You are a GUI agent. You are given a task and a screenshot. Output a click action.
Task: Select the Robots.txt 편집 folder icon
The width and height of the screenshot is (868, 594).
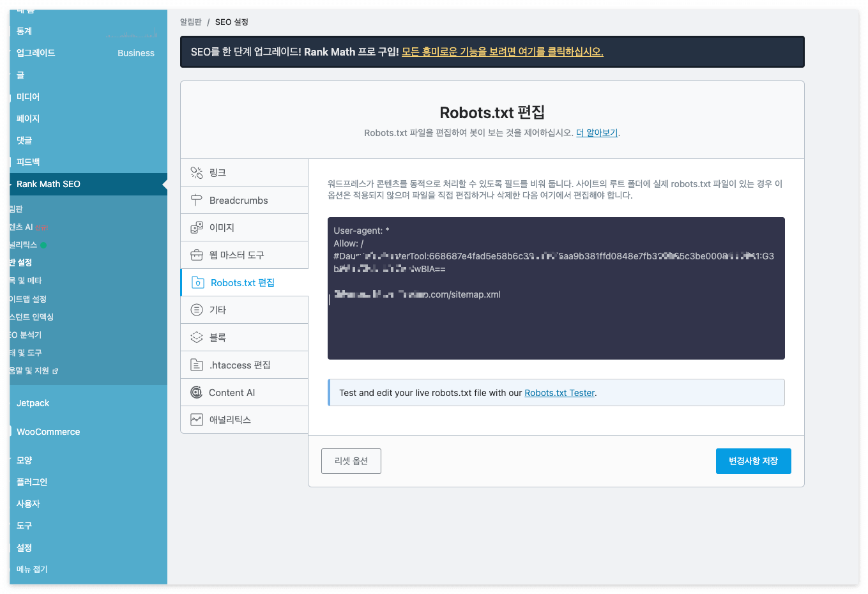(196, 282)
